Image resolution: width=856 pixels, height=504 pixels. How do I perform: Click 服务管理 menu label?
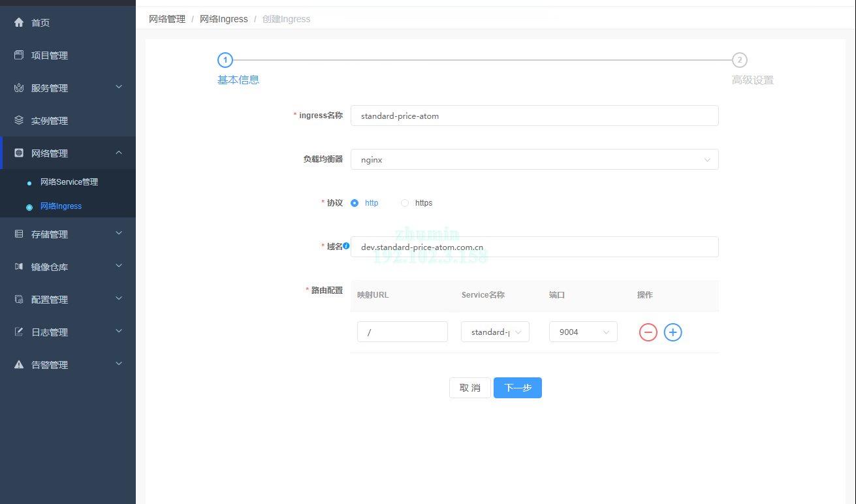(50, 88)
